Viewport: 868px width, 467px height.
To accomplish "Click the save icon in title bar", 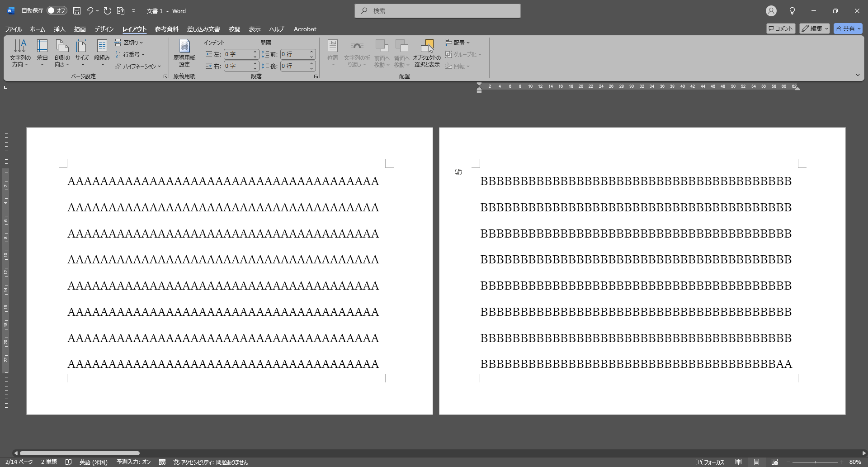I will click(x=77, y=10).
